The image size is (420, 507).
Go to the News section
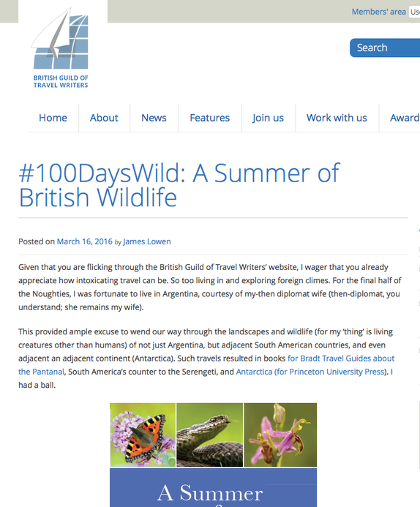154,118
